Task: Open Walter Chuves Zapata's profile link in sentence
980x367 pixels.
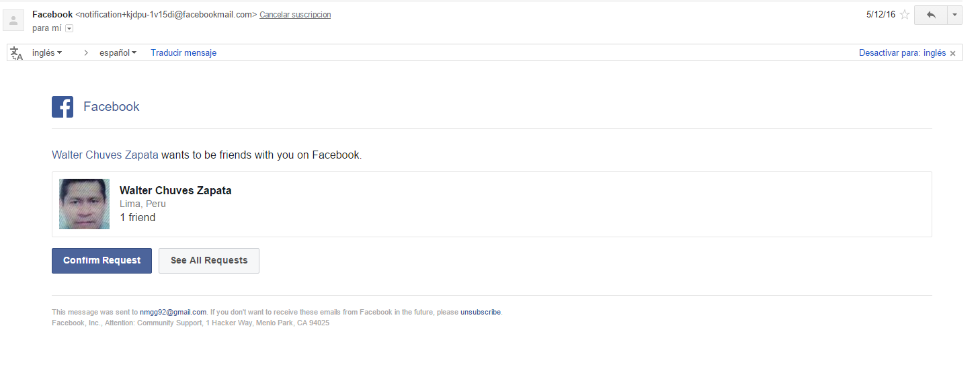Action: click(105, 155)
